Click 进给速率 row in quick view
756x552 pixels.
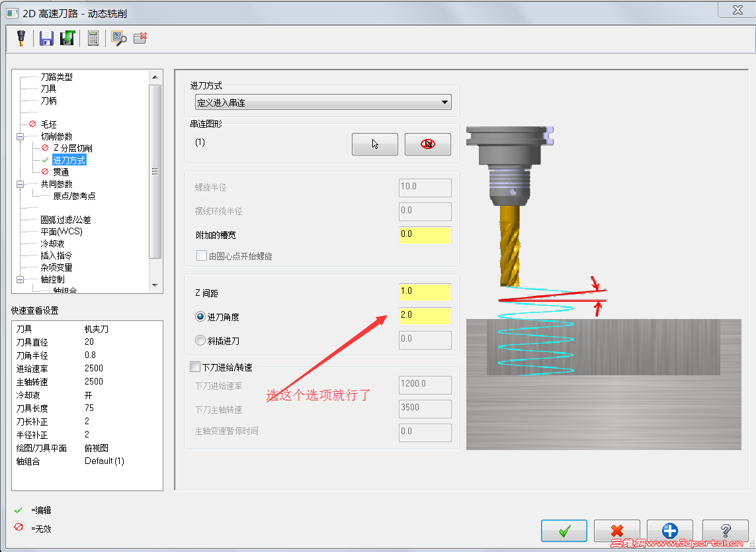tap(87, 369)
